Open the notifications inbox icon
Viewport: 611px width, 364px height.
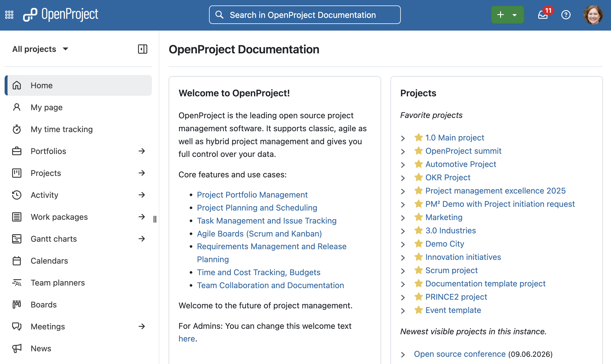(543, 15)
